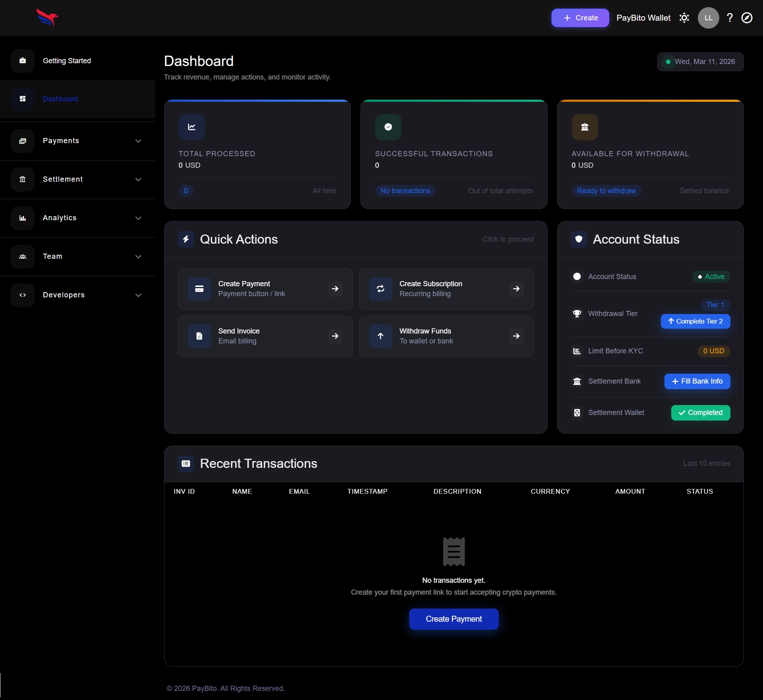Click the Settlement Bank building icon
This screenshot has height=700, width=763.
point(577,382)
